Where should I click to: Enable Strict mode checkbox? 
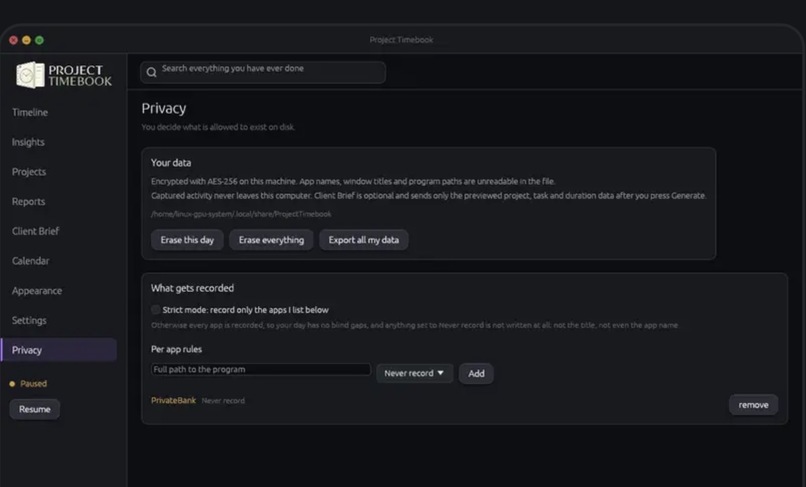pos(155,310)
